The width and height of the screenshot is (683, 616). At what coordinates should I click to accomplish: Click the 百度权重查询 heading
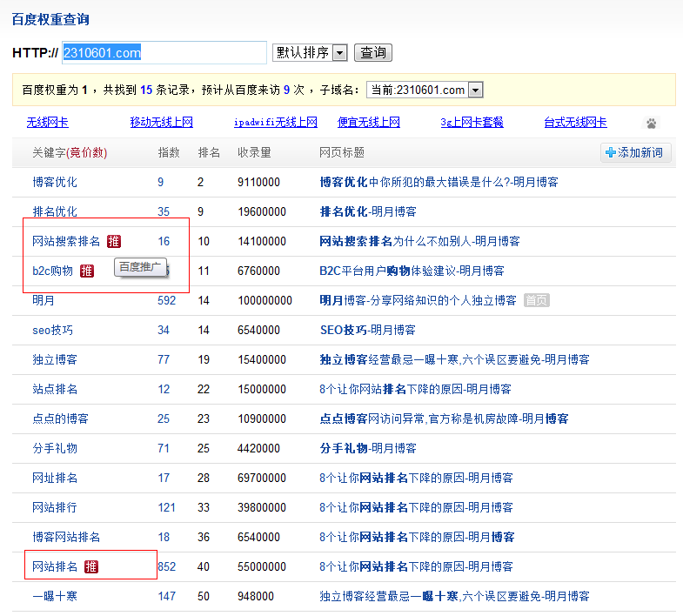pos(50,20)
